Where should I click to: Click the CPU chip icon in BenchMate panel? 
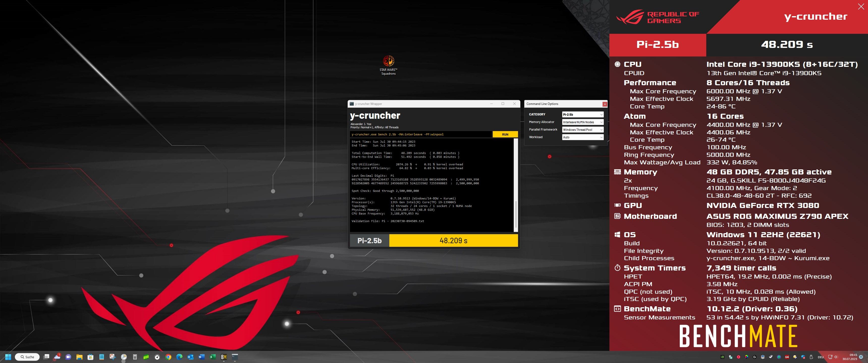point(617,64)
